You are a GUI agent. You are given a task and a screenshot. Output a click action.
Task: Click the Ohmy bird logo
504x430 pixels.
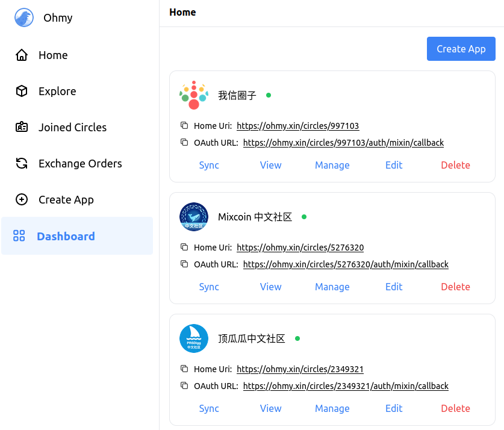pos(24,17)
